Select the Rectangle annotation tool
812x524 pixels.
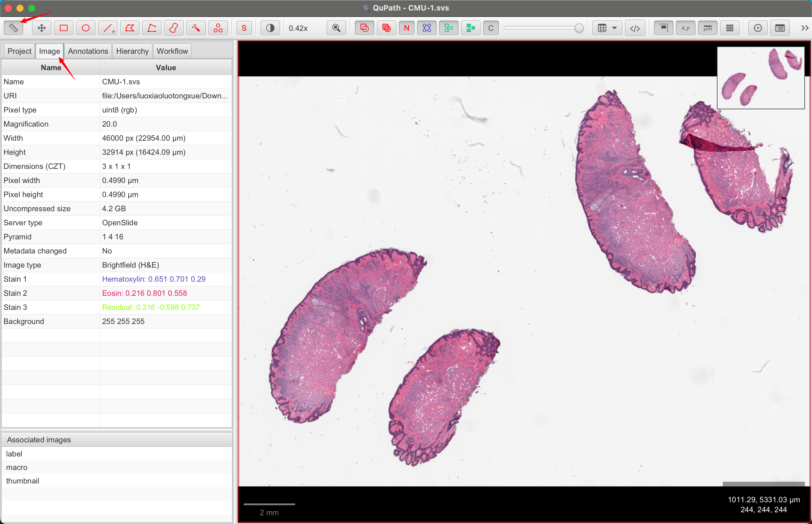[64, 28]
